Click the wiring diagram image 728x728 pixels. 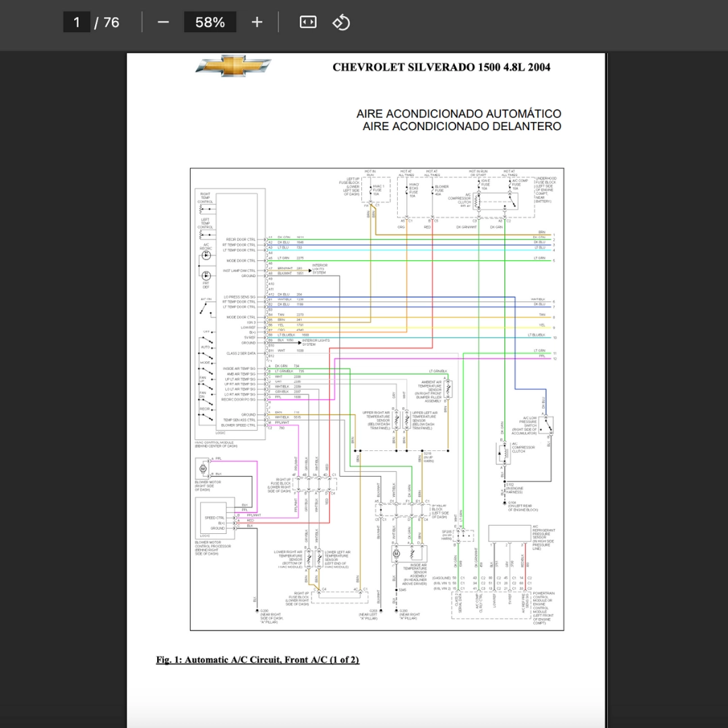point(377,399)
